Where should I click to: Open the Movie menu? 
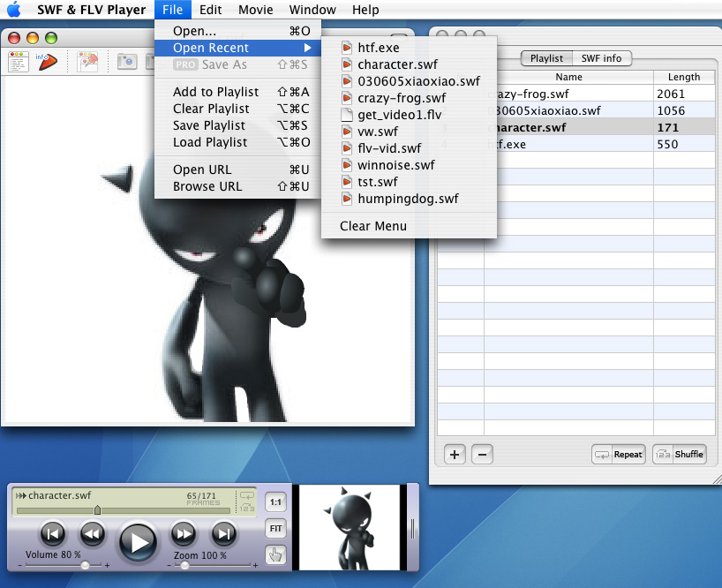coord(256,9)
